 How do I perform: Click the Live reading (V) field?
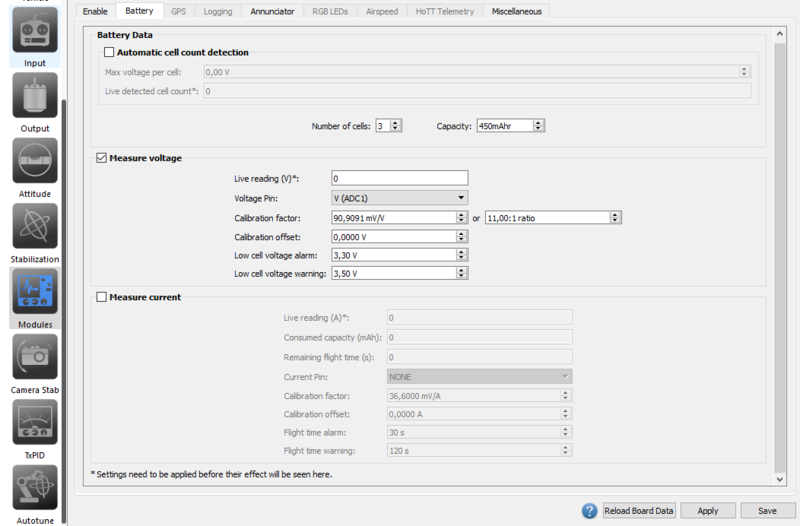399,179
